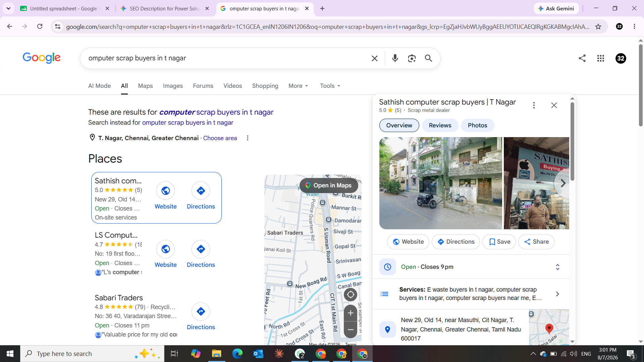Get Directions for LS Computer listing
The image size is (644, 362).
(201, 254)
